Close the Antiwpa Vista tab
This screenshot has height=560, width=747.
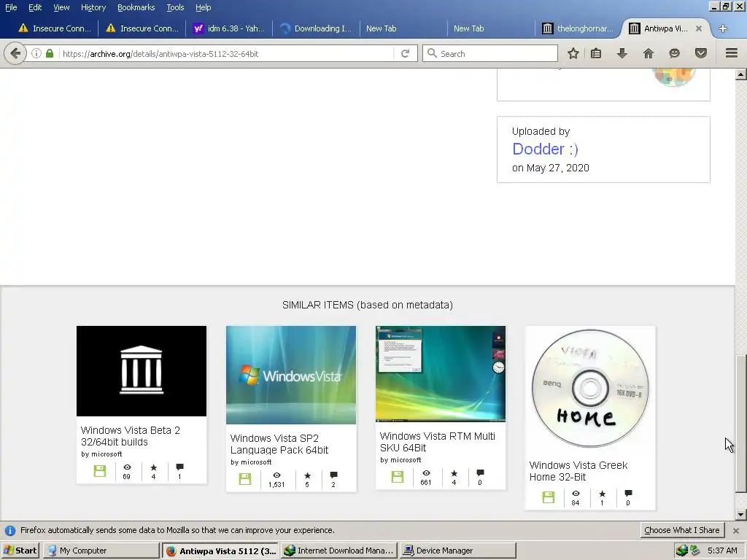[x=698, y=28]
